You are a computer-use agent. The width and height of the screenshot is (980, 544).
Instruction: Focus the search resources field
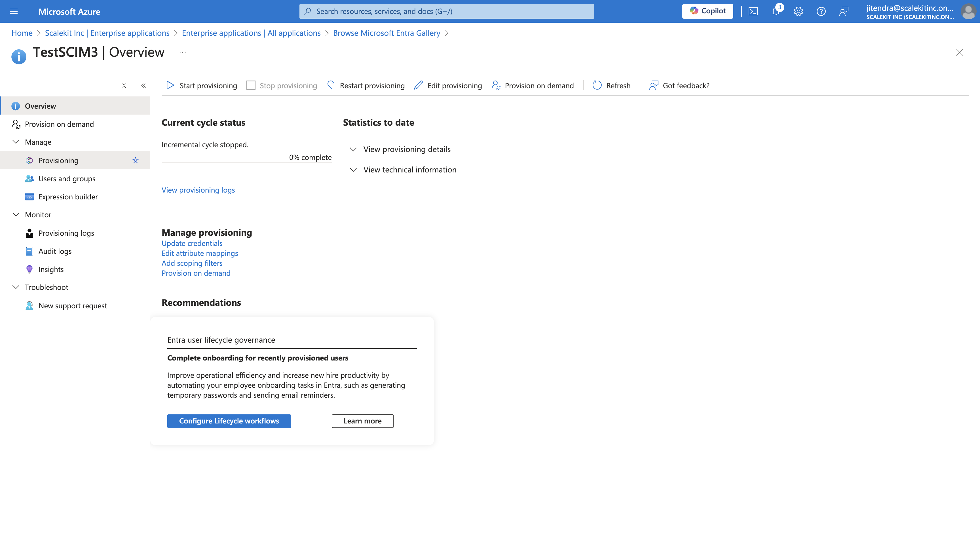pos(447,11)
